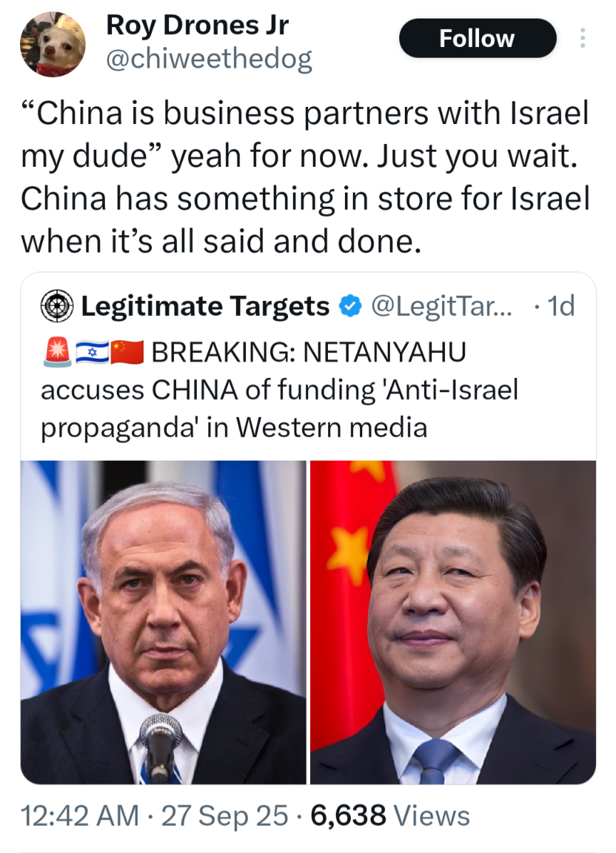Screen dimensions: 616x853
Task: Click the main tweet text about China
Action: point(305,177)
